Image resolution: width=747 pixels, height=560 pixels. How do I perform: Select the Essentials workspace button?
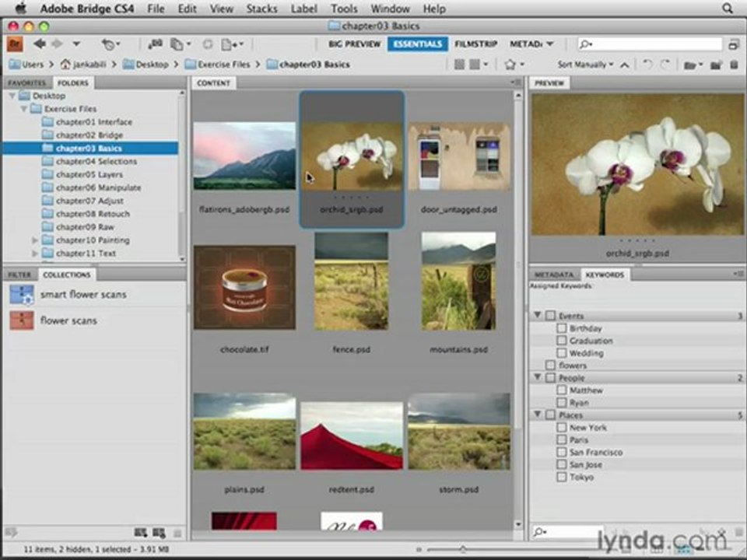pyautogui.click(x=418, y=44)
